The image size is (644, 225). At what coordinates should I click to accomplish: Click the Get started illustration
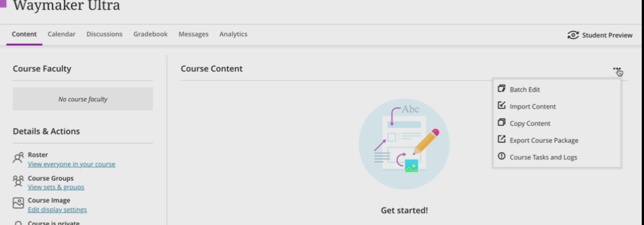click(x=404, y=143)
